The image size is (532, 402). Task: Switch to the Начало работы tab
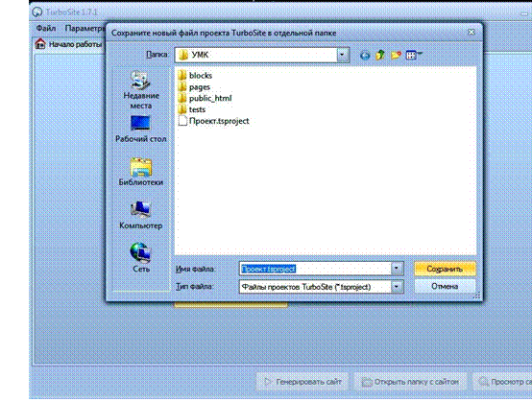point(69,44)
